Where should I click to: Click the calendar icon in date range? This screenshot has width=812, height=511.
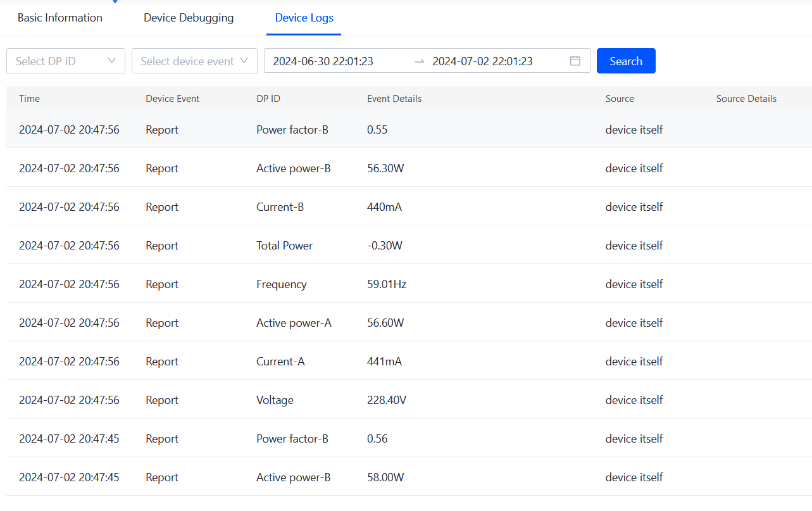click(x=575, y=61)
